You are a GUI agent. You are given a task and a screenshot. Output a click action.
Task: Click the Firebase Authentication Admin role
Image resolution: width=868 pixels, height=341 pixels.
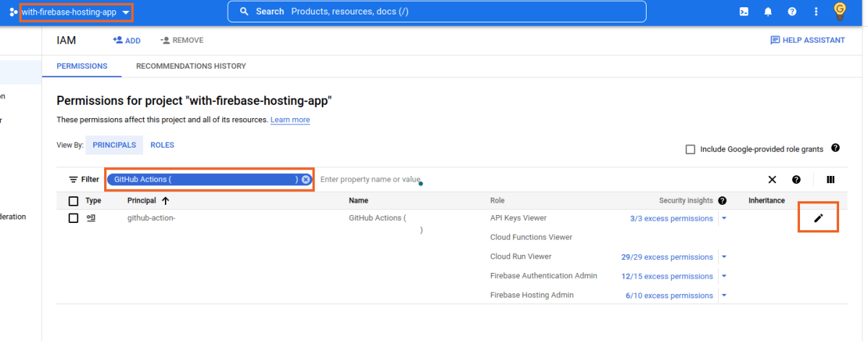click(544, 276)
